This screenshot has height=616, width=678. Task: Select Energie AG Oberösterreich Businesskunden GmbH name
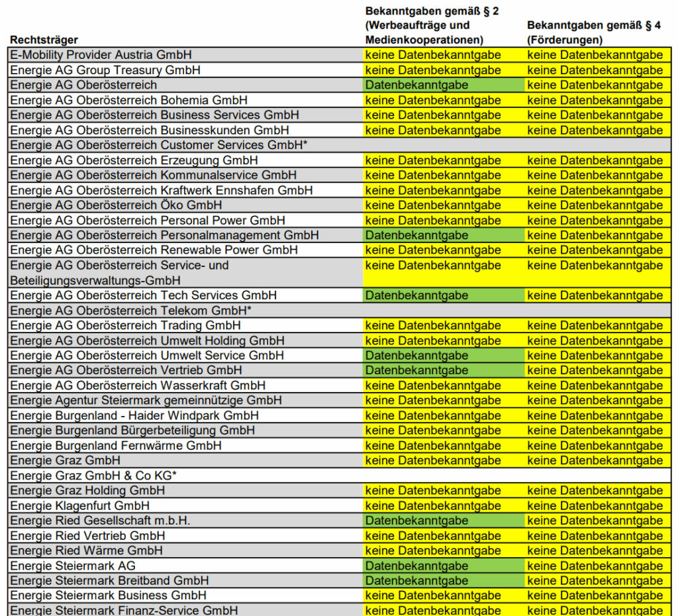(x=150, y=130)
